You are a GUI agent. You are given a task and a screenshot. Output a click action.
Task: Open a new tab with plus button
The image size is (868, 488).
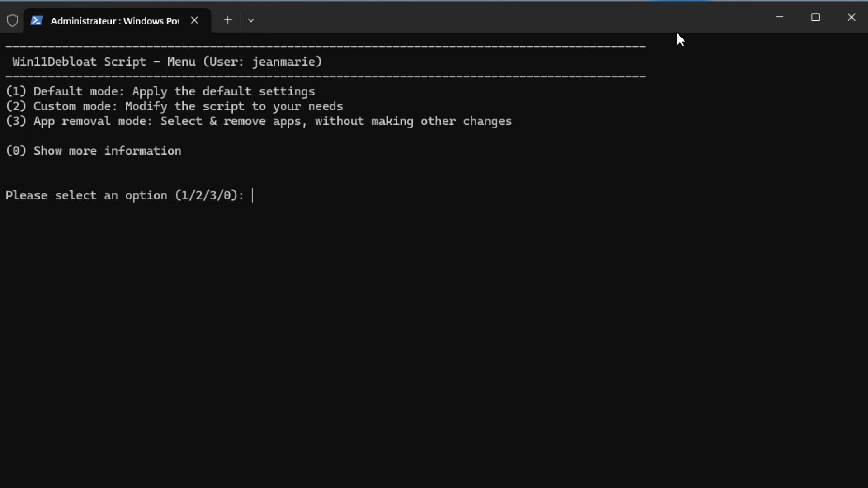point(228,20)
